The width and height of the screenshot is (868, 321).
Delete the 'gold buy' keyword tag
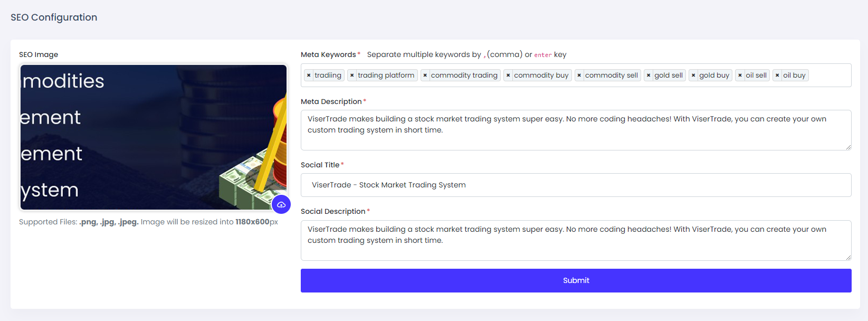pyautogui.click(x=693, y=75)
